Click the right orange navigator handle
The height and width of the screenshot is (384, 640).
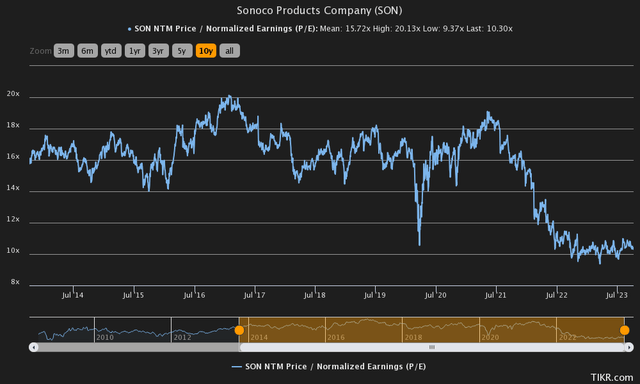[x=624, y=330]
